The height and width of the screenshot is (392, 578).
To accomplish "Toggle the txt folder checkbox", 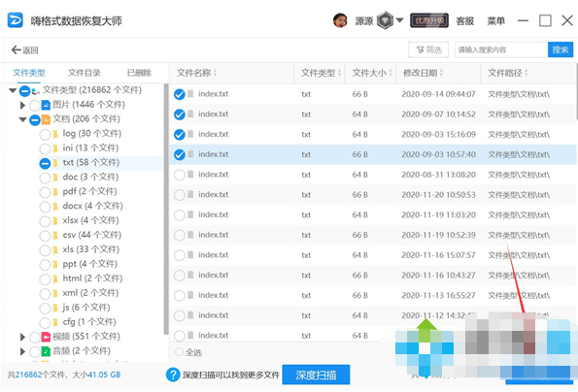I will pyautogui.click(x=45, y=163).
